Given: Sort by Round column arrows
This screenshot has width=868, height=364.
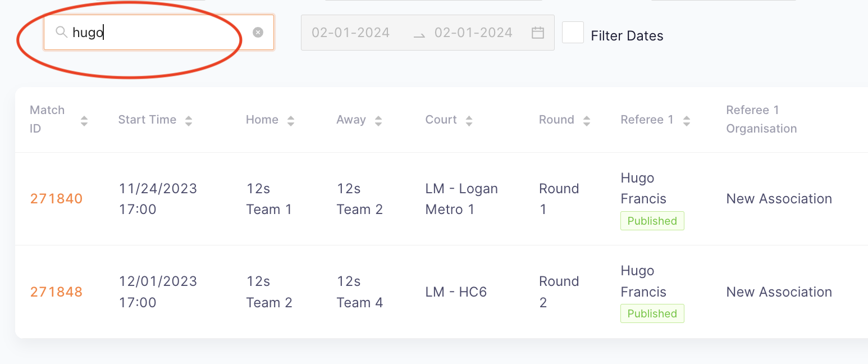Looking at the screenshot, I should pos(587,120).
